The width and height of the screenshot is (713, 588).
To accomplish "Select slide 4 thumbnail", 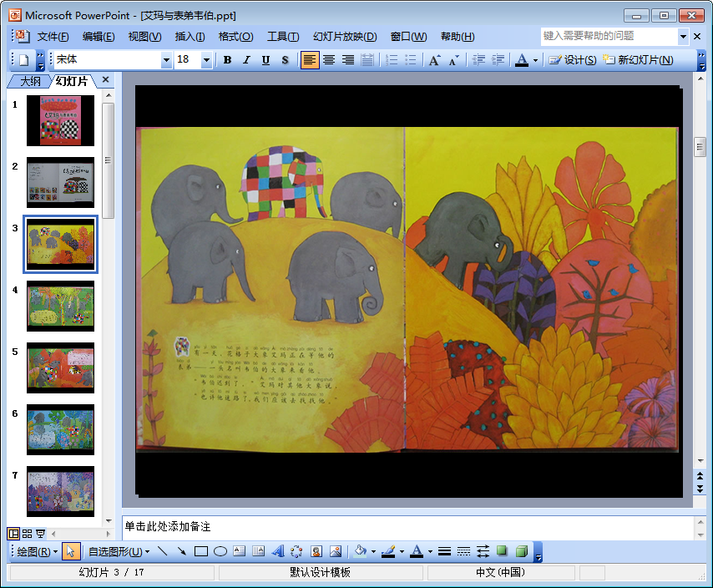I will pyautogui.click(x=60, y=306).
